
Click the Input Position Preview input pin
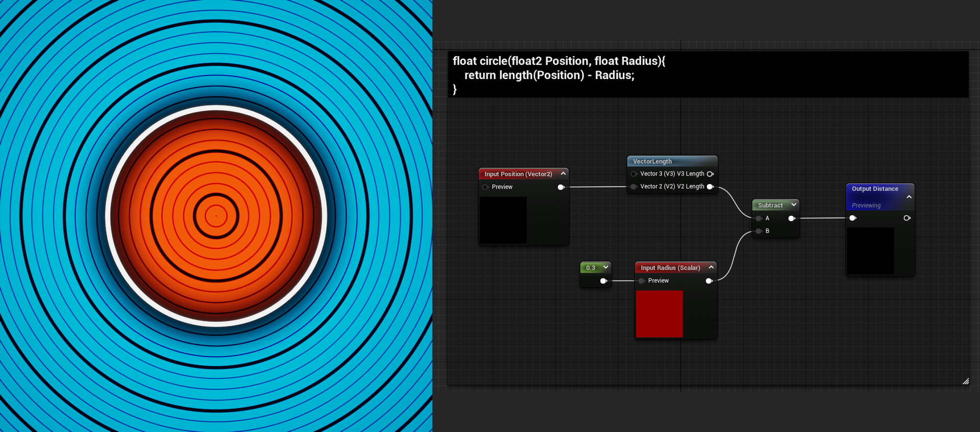pos(485,187)
